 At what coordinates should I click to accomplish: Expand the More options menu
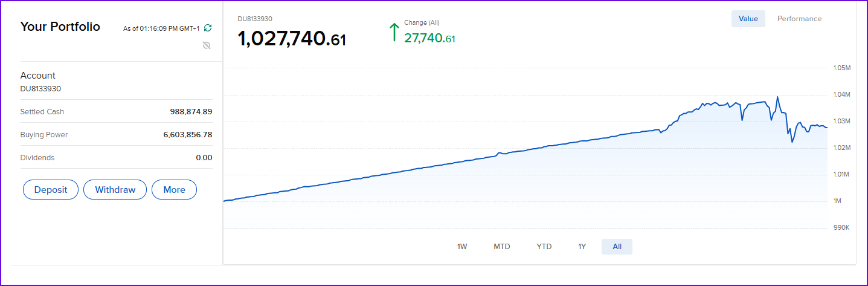click(x=174, y=190)
